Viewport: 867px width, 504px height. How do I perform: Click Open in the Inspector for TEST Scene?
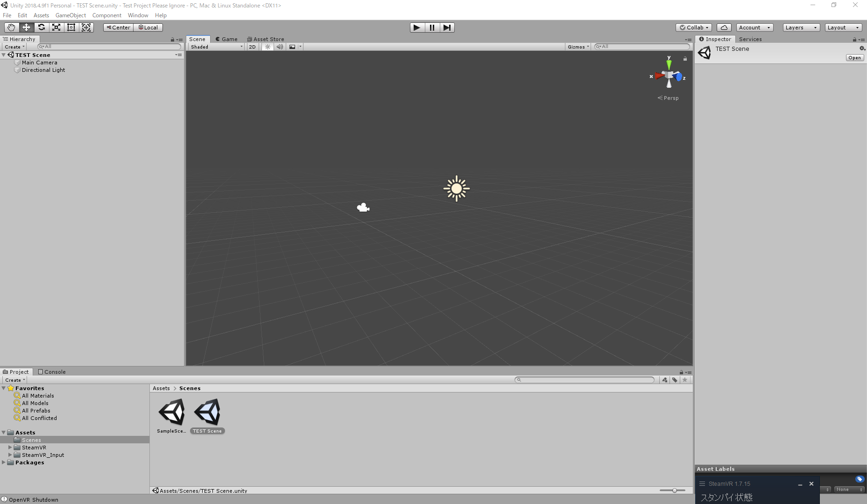click(x=854, y=57)
